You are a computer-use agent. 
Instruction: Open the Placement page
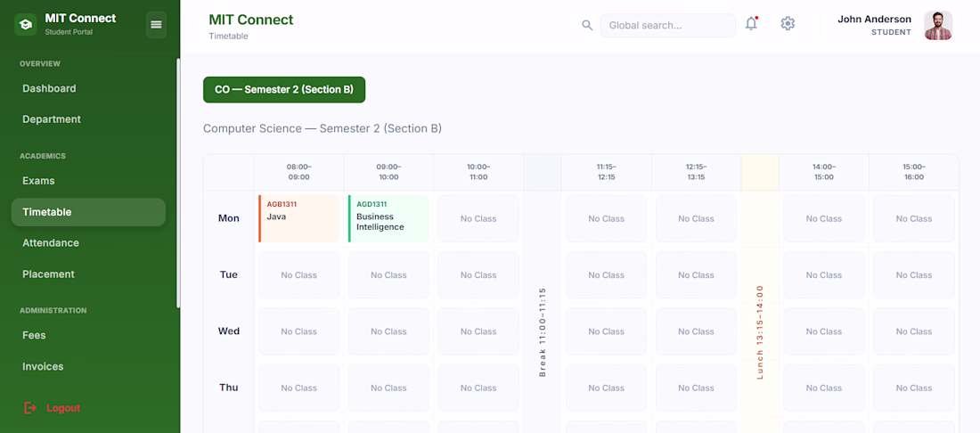88,274
